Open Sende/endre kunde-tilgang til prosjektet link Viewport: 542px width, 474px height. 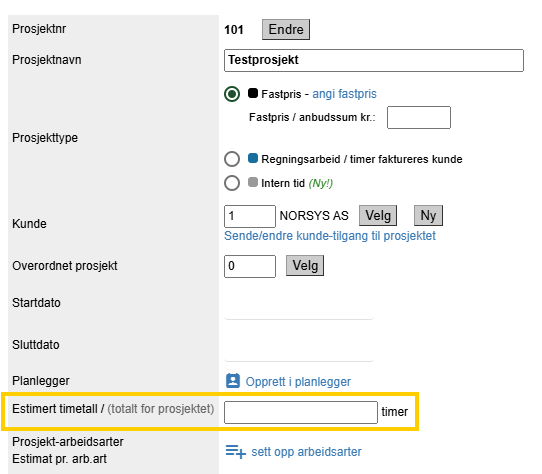tap(330, 236)
